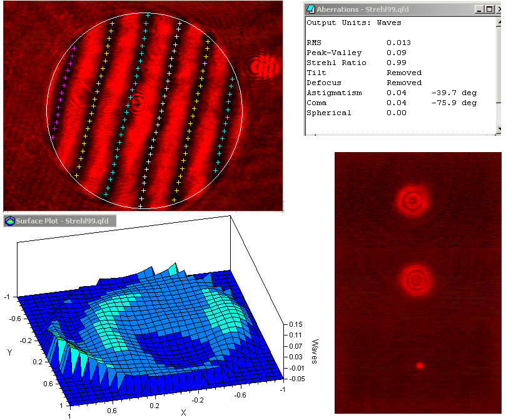This screenshot has width=506, height=420.
Task: Click the Aberrations scrollbar up arrow
Action: pyautogui.click(x=499, y=22)
